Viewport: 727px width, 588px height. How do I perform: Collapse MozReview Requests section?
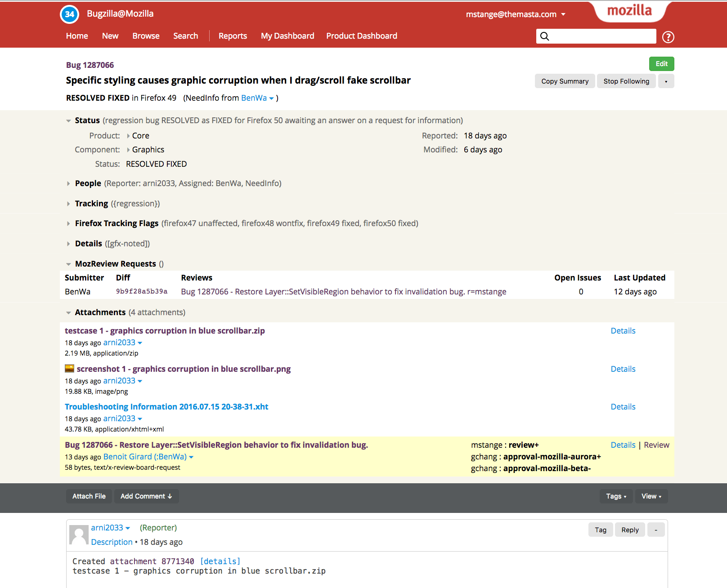click(68, 264)
